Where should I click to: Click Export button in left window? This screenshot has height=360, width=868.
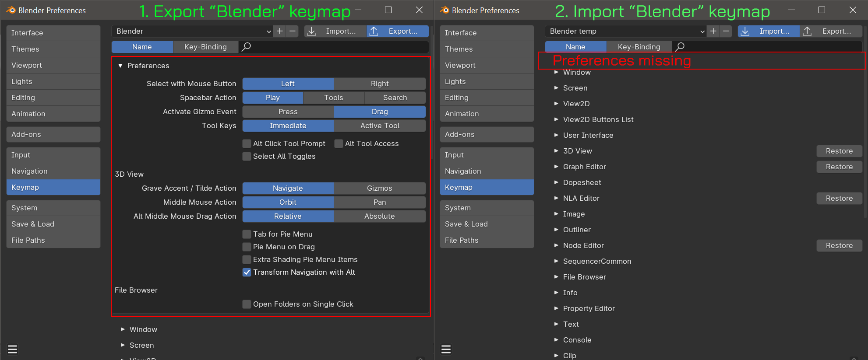398,31
